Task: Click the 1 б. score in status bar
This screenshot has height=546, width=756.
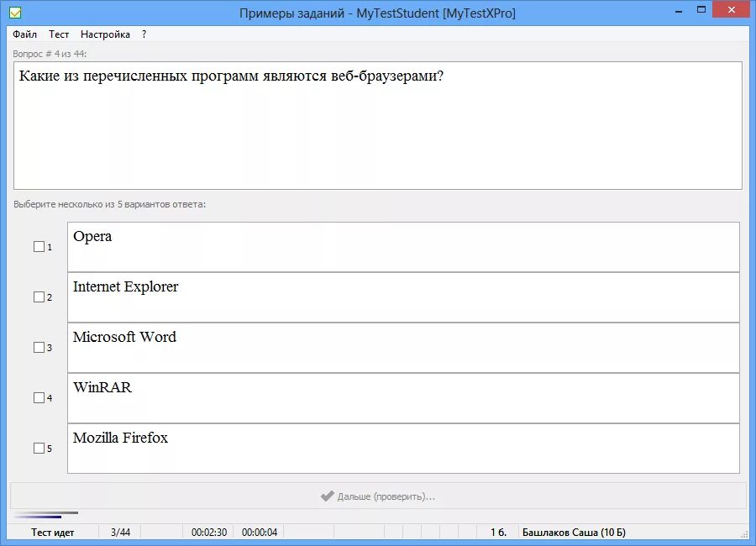Action: (498, 533)
